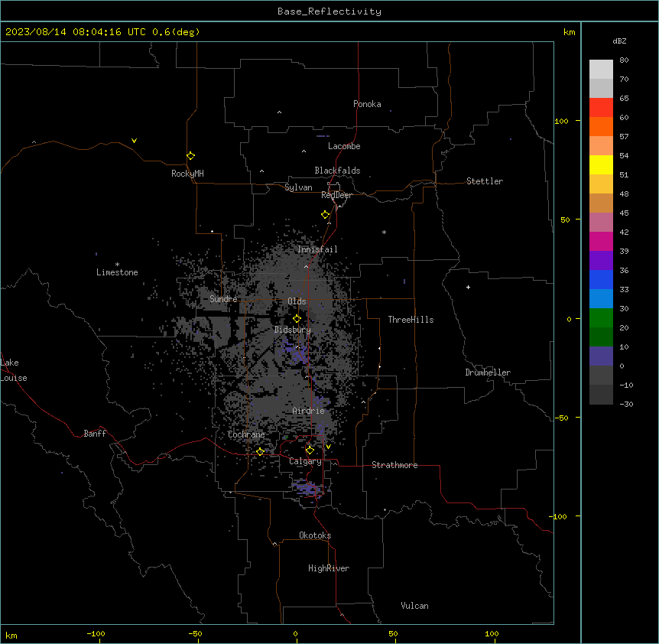Image resolution: width=659 pixels, height=644 pixels.
Task: Click the Airdrie city label
Action: pos(309,411)
